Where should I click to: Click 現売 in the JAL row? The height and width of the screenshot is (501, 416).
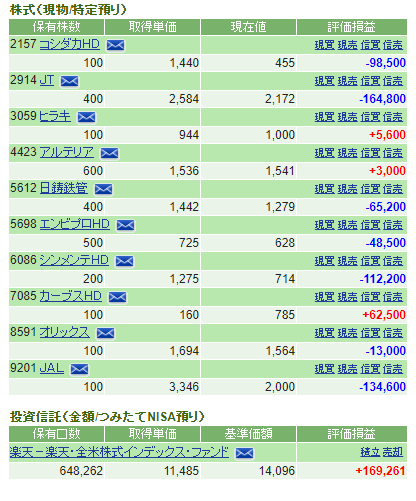(x=347, y=369)
